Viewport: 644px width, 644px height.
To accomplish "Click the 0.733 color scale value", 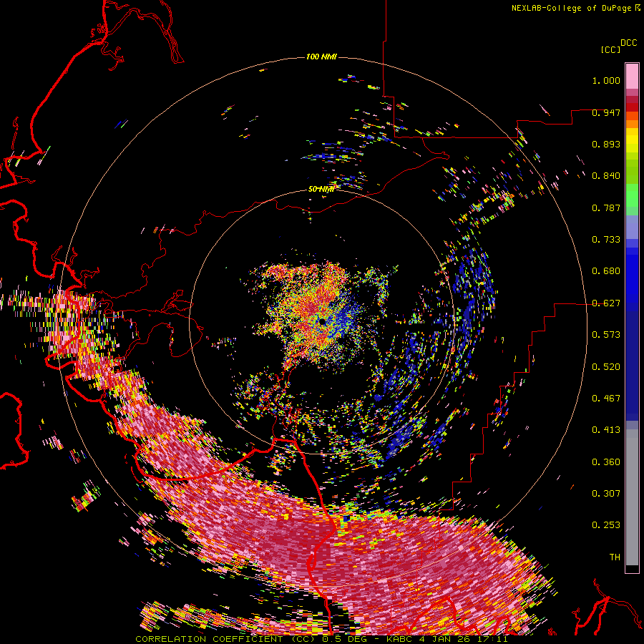I will click(x=606, y=240).
